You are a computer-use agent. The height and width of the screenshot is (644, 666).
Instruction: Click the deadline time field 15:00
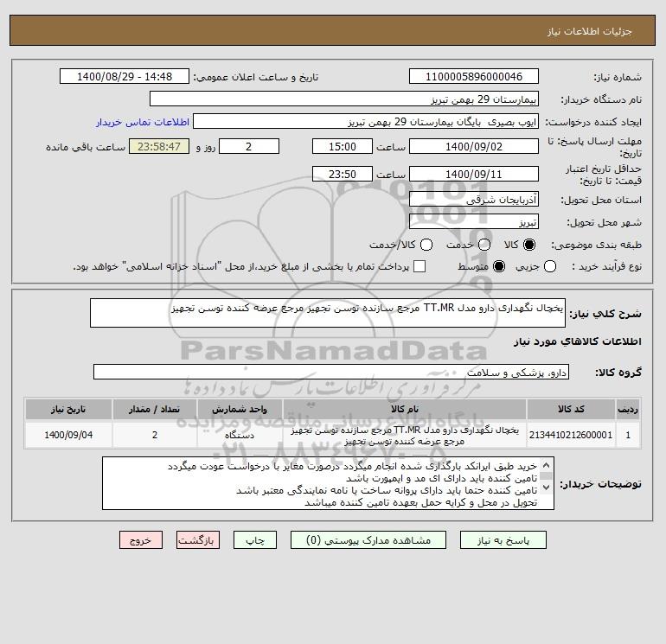click(343, 146)
